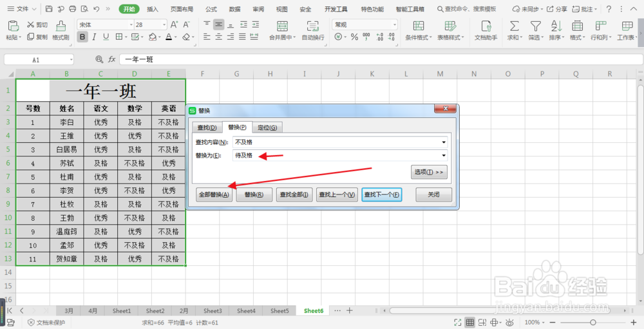Click the Insert Function fx icon
The height and width of the screenshot is (329, 644).
point(111,59)
